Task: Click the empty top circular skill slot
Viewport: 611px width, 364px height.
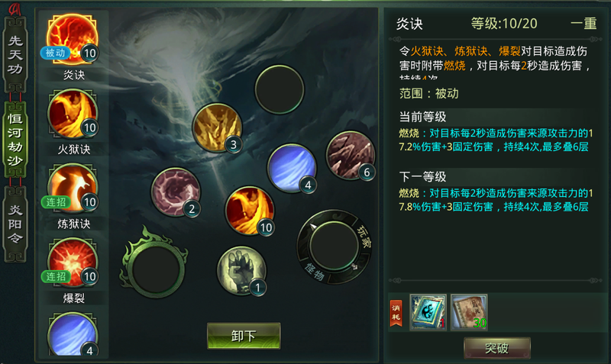Action: point(280,89)
